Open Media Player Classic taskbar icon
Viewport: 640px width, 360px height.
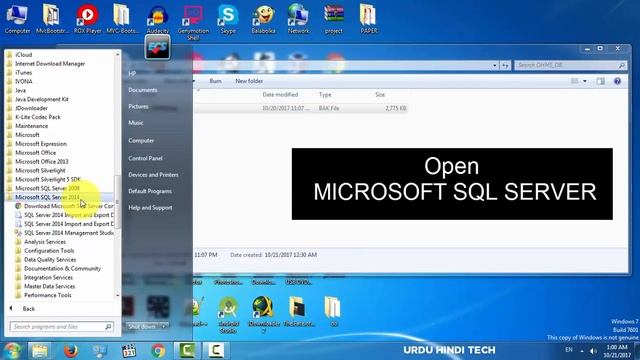point(129,351)
